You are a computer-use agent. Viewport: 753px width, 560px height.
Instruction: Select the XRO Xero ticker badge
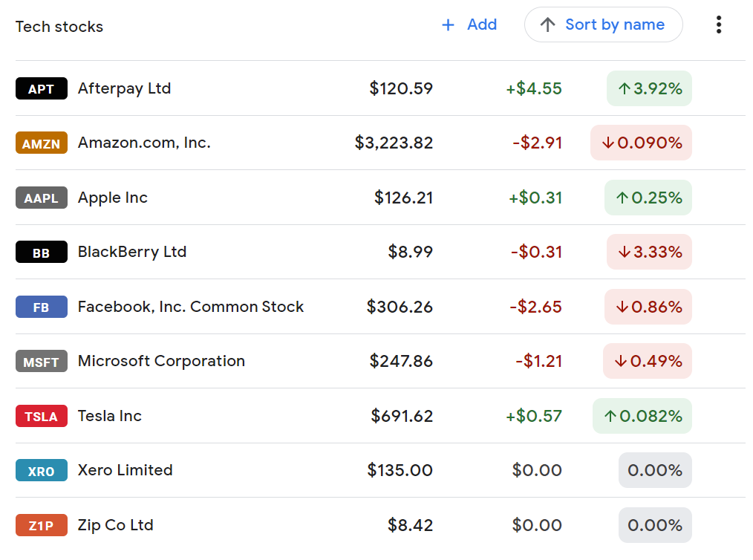(41, 470)
